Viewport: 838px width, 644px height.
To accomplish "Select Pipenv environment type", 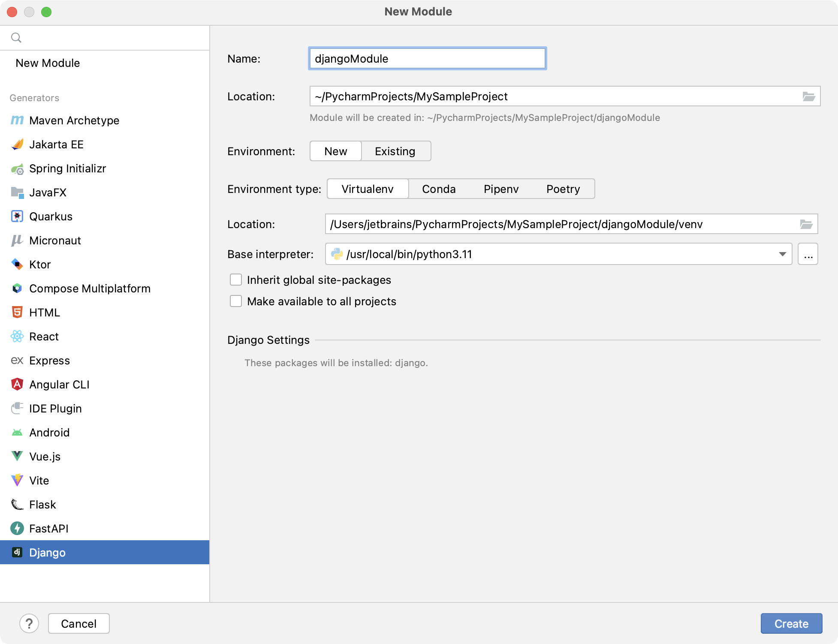I will pos(501,189).
